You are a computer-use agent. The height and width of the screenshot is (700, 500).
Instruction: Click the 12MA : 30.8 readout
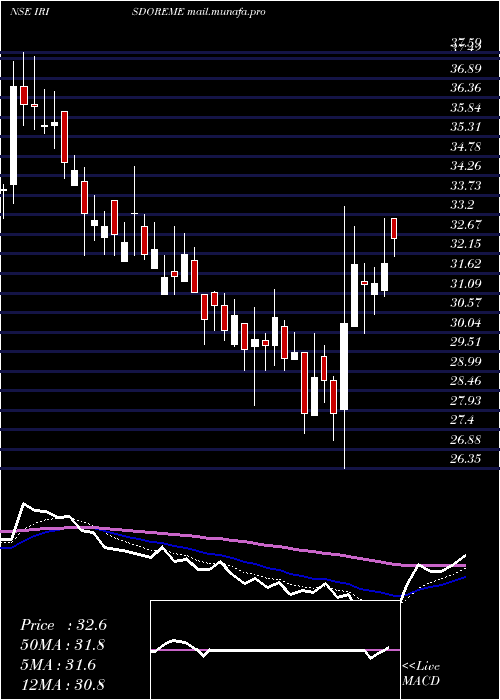pos(63,685)
